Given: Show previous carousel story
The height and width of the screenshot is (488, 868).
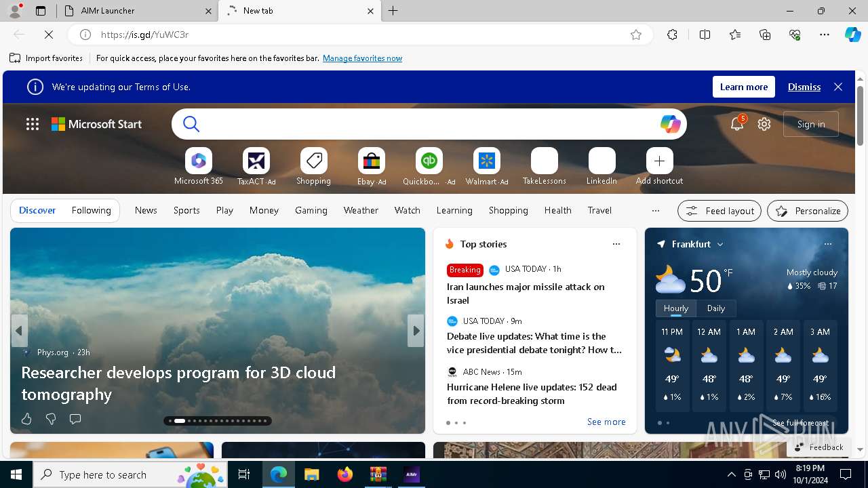Looking at the screenshot, I should 19,331.
